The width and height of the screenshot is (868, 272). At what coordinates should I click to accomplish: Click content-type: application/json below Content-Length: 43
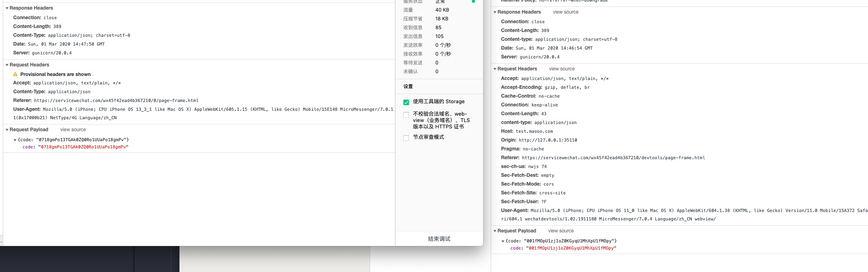(x=539, y=122)
